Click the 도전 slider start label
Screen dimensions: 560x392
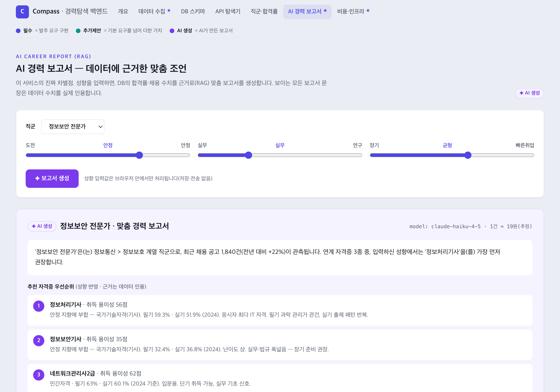coord(30,145)
